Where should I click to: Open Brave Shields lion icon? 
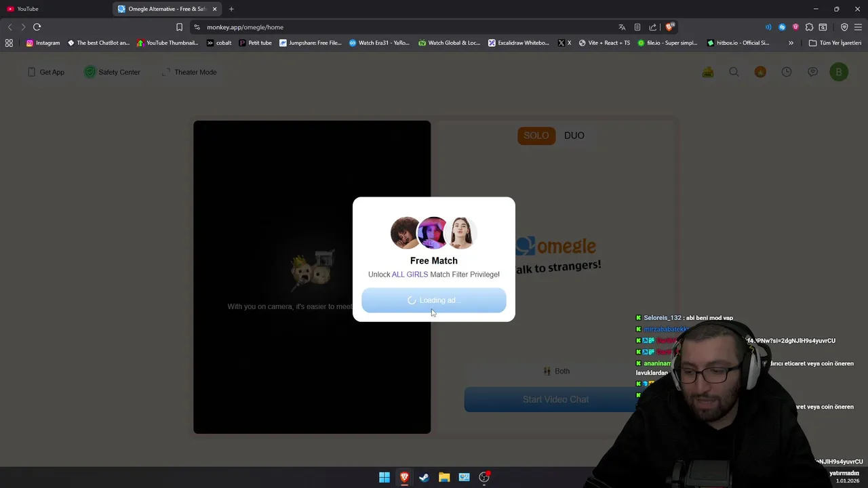pyautogui.click(x=669, y=27)
